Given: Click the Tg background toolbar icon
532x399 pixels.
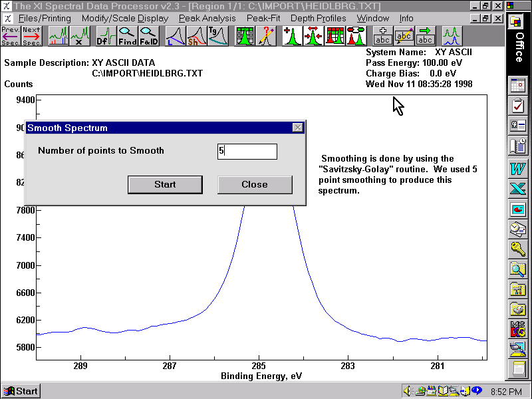Looking at the screenshot, I should (217, 35).
